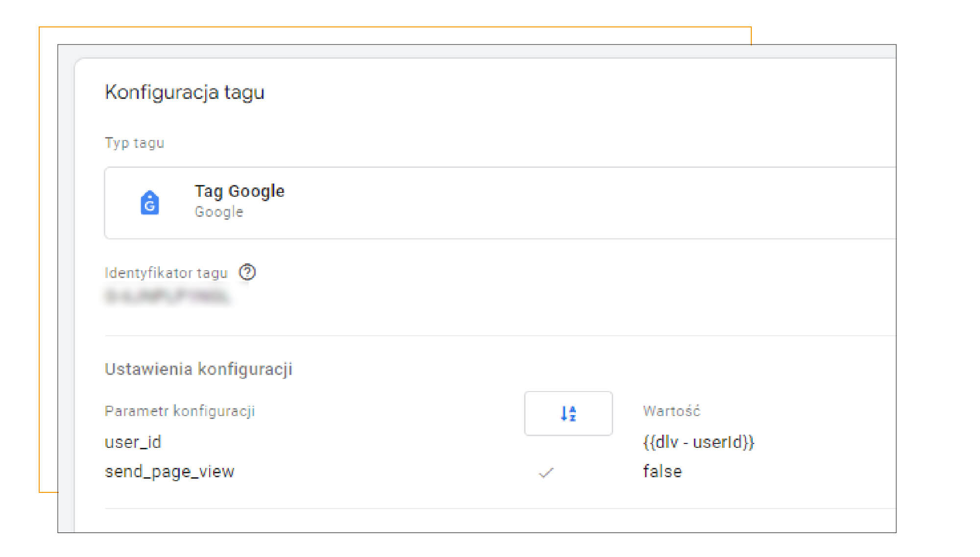
Task: Click the blurred tag identifier value
Action: [x=167, y=297]
